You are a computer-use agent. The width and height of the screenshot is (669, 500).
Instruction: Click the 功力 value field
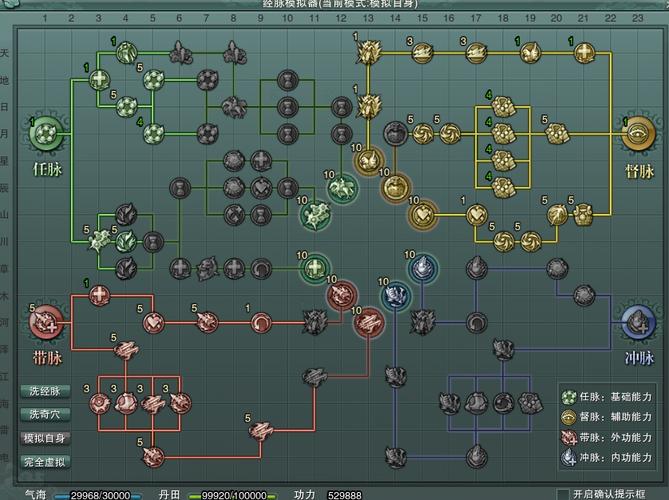click(x=345, y=494)
